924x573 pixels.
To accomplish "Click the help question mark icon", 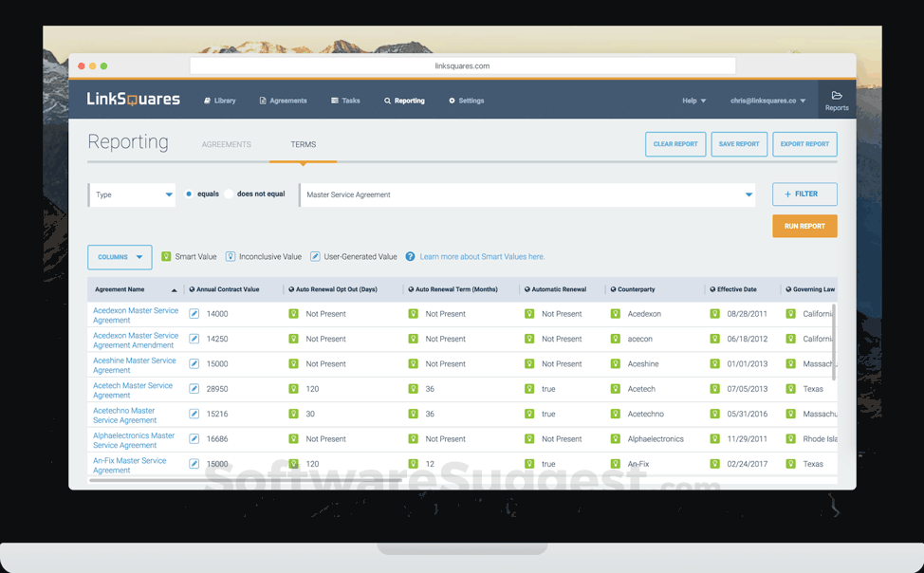I will point(410,257).
